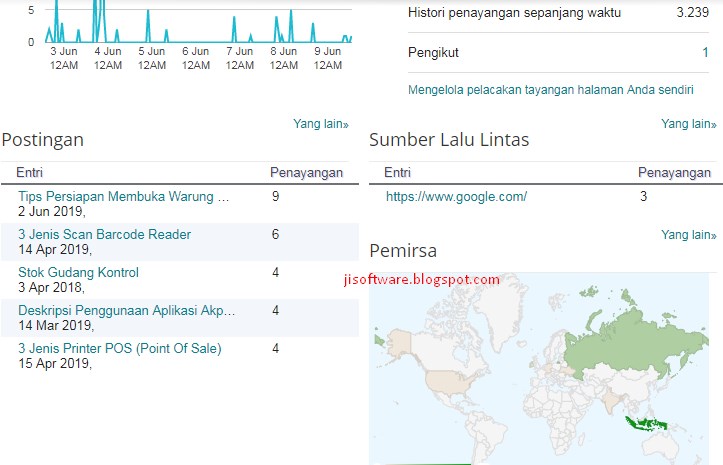Open '3 Jenis Printer POS (Point Of Sale)' post
723x465 pixels.
(120, 348)
